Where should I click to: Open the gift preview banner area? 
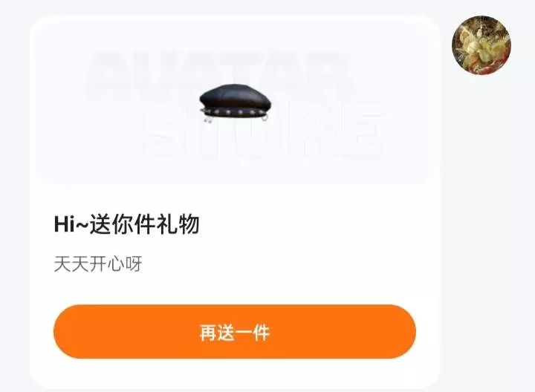(x=235, y=101)
